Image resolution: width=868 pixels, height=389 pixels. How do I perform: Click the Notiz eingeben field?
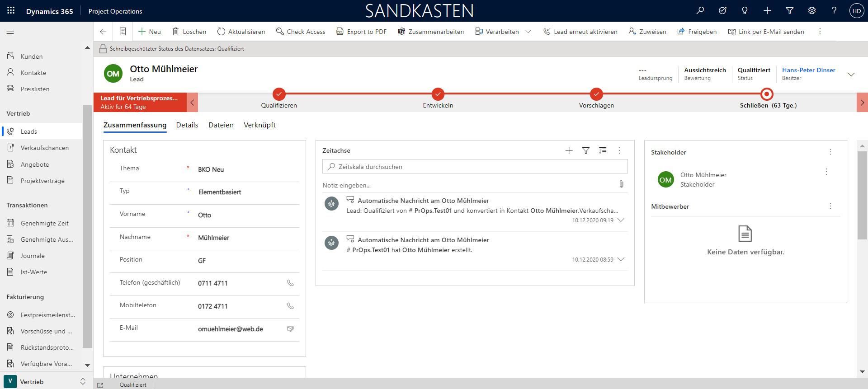(x=468, y=185)
